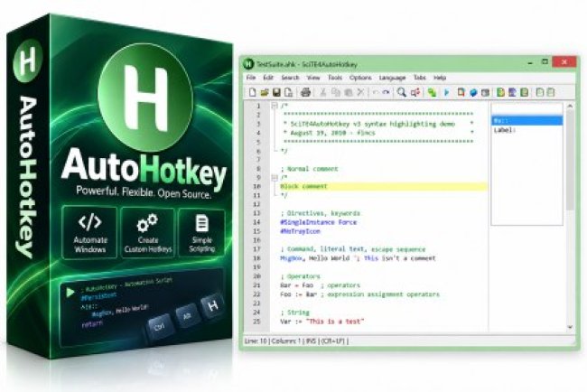This screenshot has height=392, width=587.
Task: Click the status bar "Line: 10 | Column: 1" text
Action: (x=273, y=341)
